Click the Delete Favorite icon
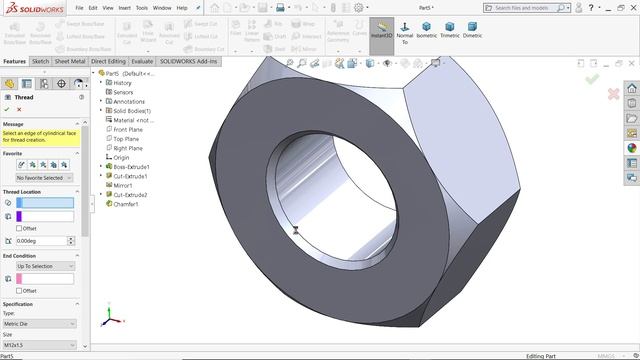Image resolution: width=640 pixels, height=360 pixels. coord(43,164)
